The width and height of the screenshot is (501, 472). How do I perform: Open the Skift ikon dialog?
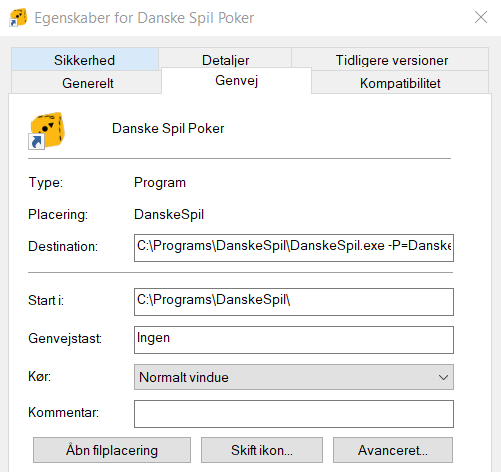[x=262, y=450]
